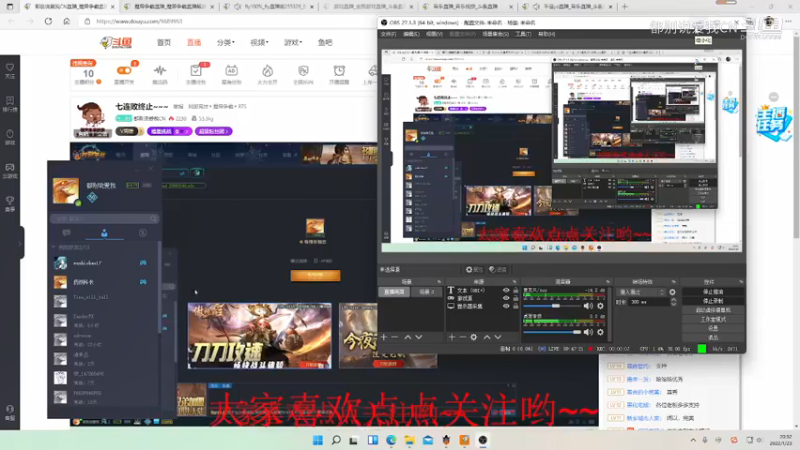Image resolution: width=800 pixels, height=450 pixels.
Task: Pop out the scenes dock panel
Action: 439,282
